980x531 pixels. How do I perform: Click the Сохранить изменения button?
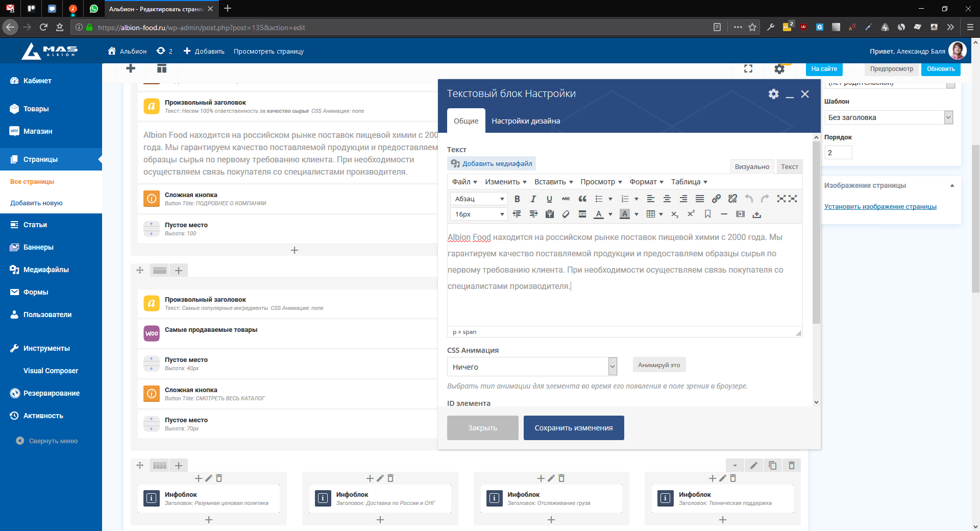[574, 428]
